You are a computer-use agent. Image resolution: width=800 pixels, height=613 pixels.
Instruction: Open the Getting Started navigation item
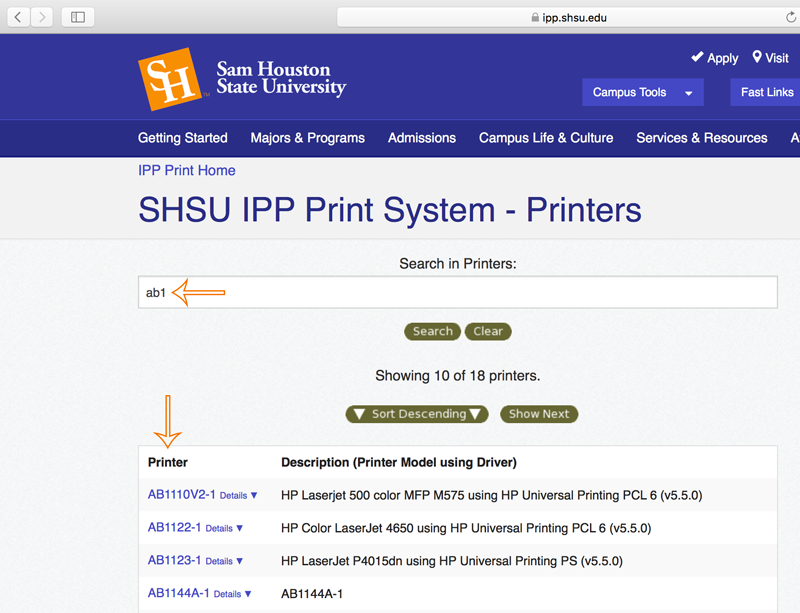[183, 138]
